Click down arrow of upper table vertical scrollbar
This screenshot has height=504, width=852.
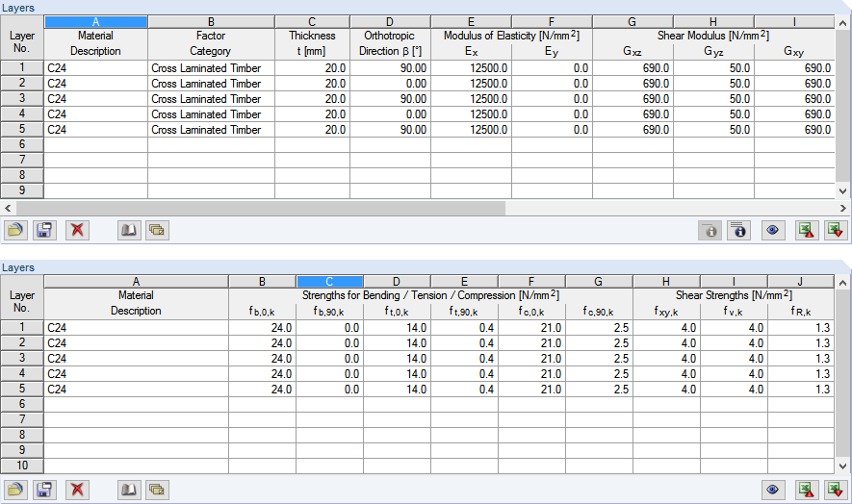[x=842, y=191]
